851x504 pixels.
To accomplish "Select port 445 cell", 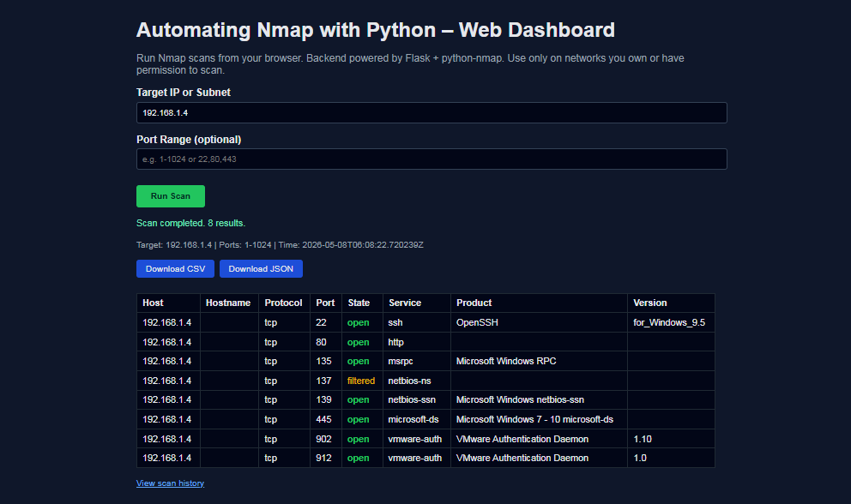I will (326, 419).
